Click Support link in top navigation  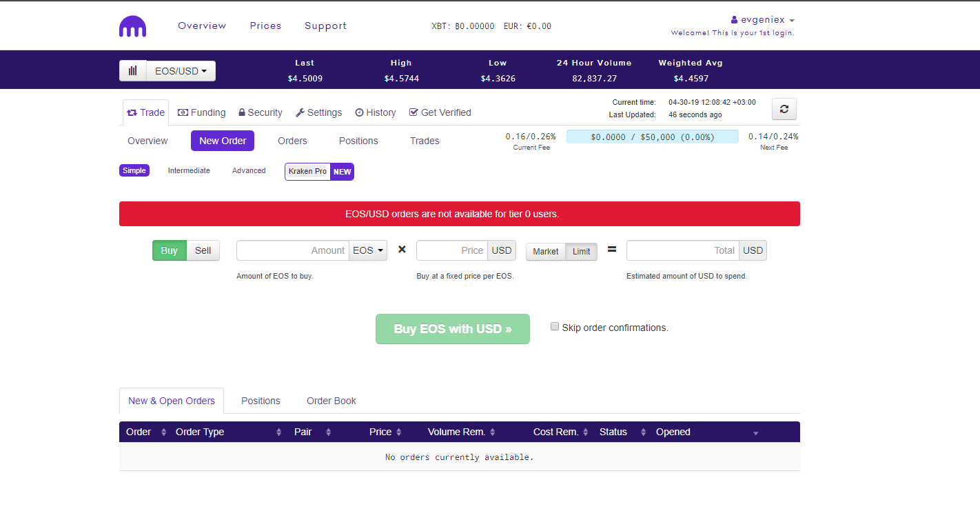pos(326,26)
